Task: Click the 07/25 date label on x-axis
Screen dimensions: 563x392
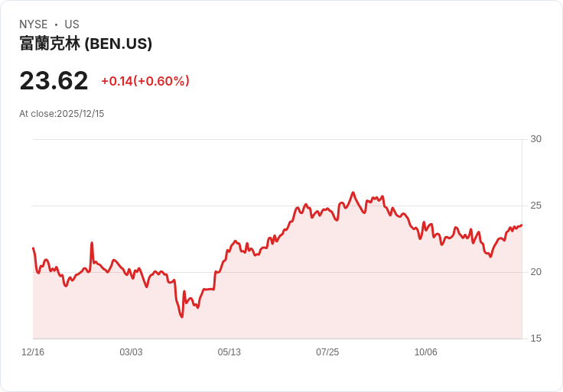Action: pos(327,352)
